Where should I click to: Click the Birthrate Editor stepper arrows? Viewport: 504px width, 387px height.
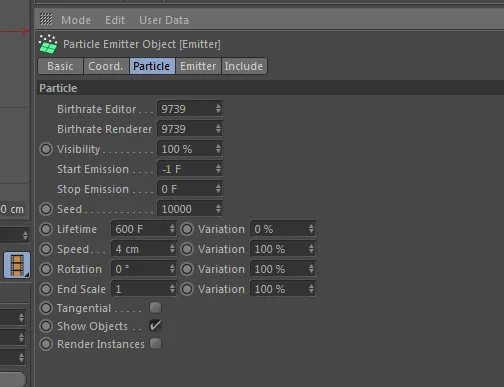pos(218,109)
